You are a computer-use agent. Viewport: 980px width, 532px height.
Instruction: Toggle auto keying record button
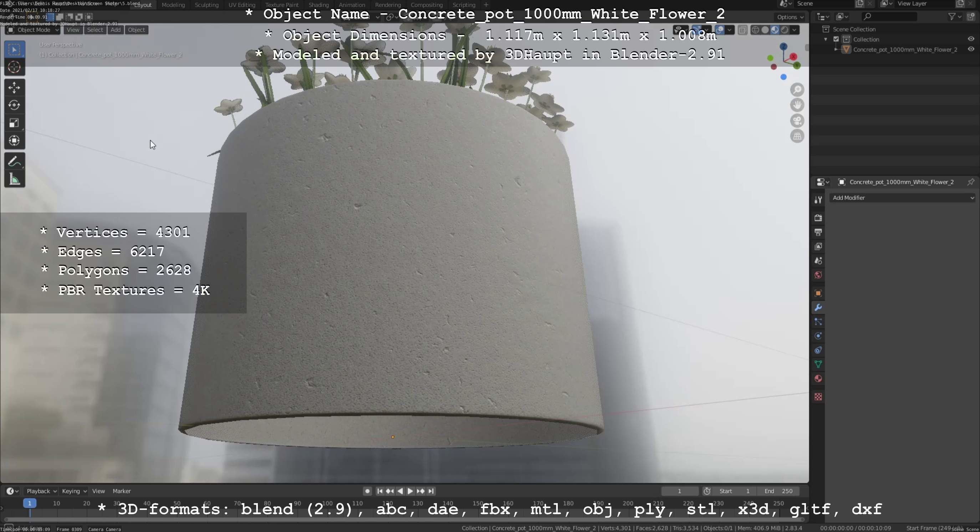[367, 491]
